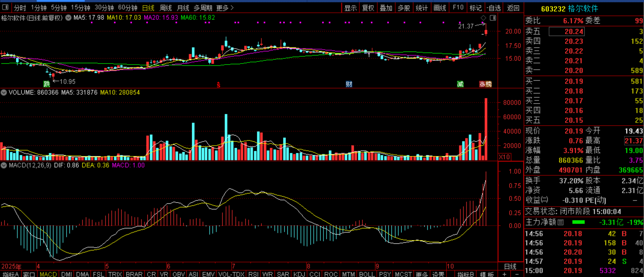Click the 窗口 window button
The height and width of the screenshot is (277, 644).
(x=29, y=274)
